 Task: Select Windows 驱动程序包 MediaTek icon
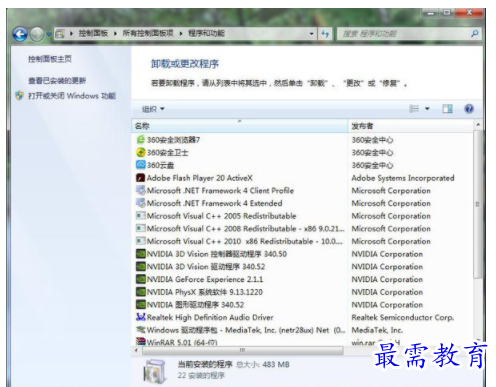[x=141, y=330]
